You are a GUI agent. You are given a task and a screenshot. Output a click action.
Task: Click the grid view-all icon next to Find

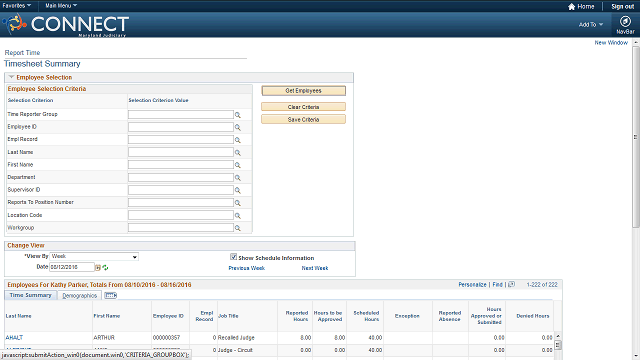click(x=511, y=284)
